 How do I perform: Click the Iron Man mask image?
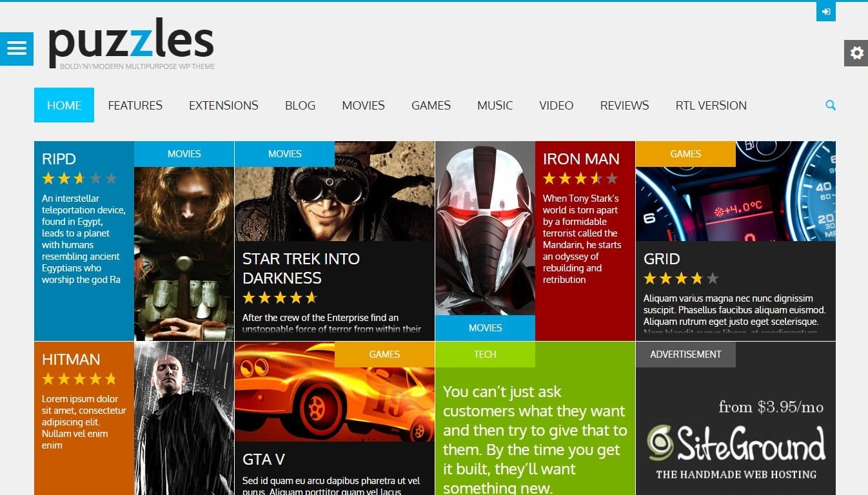[485, 228]
